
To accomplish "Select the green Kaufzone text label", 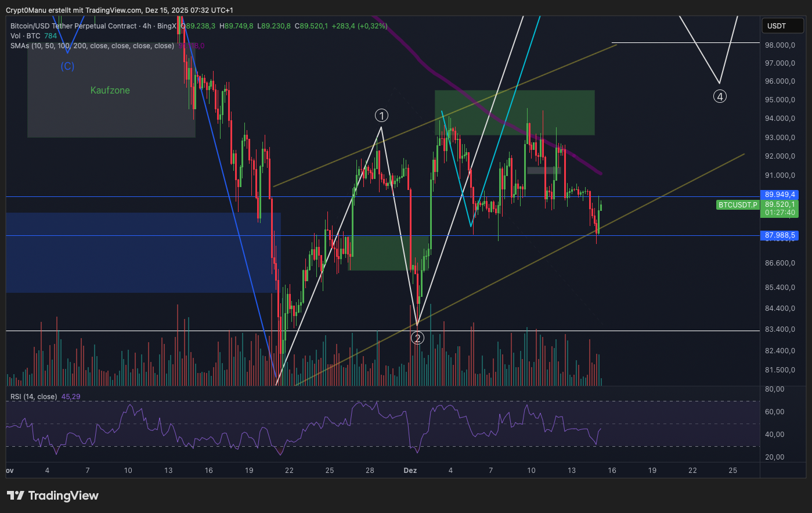I will (110, 90).
